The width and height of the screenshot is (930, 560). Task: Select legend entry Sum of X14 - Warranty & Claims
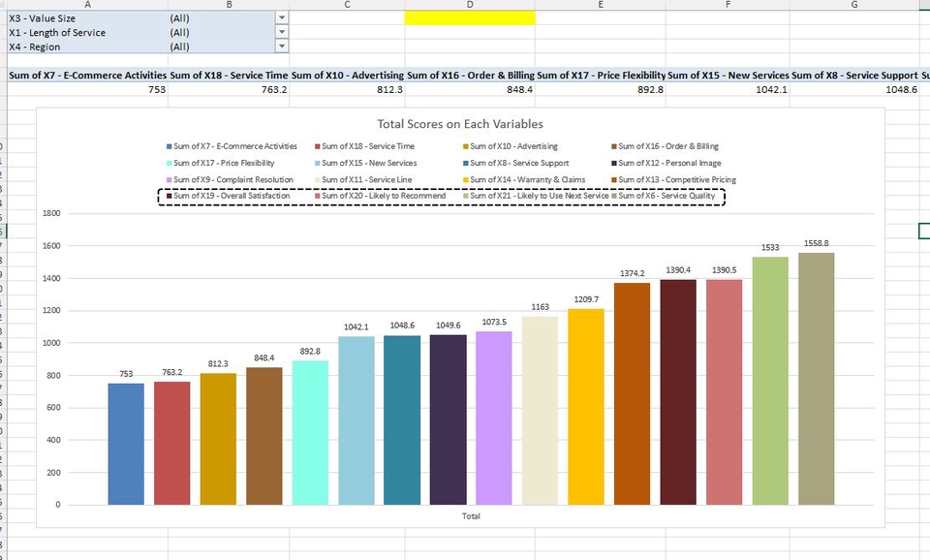[524, 179]
